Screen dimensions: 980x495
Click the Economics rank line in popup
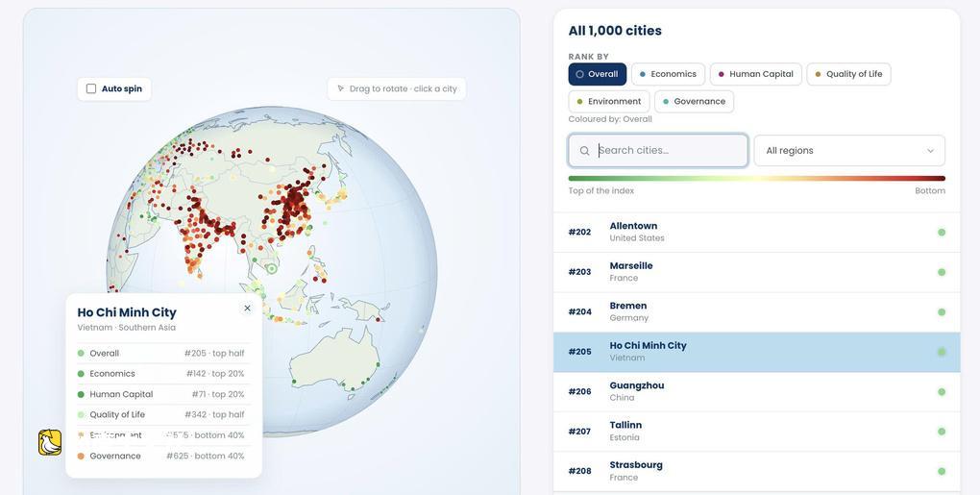[x=163, y=374]
